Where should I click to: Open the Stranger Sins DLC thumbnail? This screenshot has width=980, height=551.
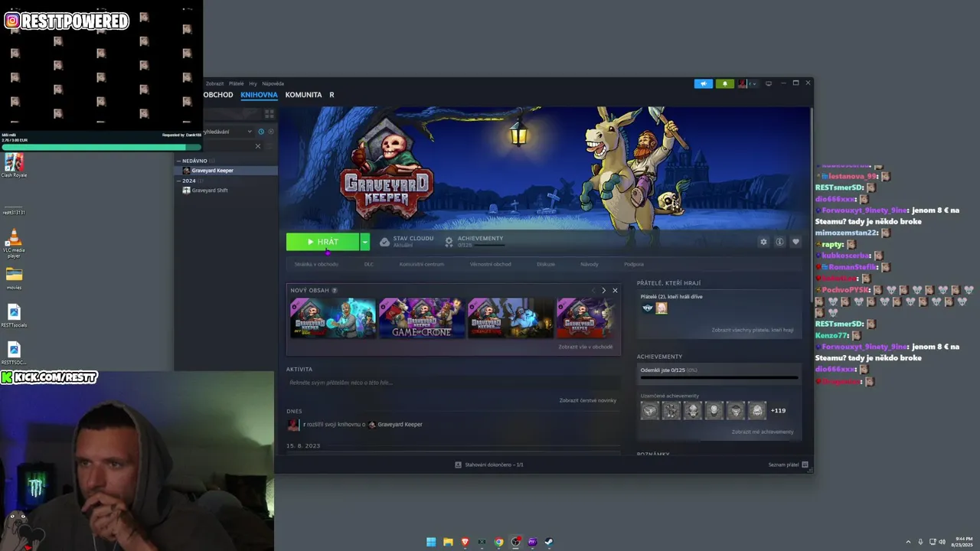click(511, 318)
